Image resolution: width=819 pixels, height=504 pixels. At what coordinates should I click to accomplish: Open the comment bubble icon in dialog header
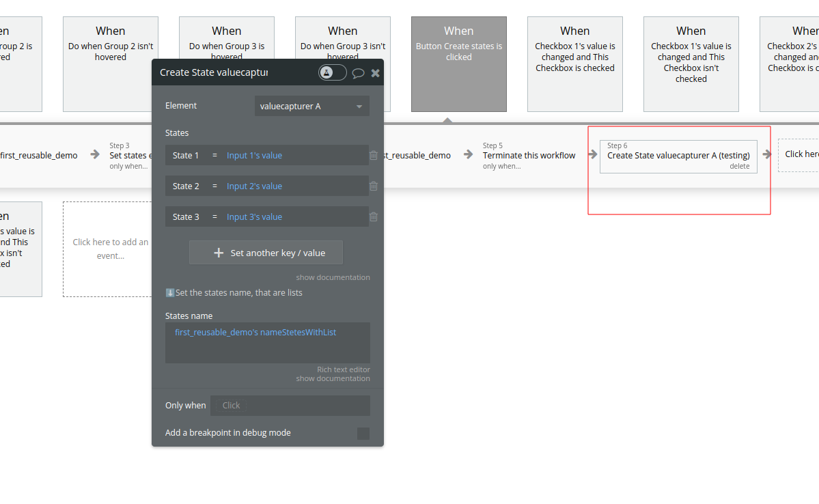pos(358,73)
